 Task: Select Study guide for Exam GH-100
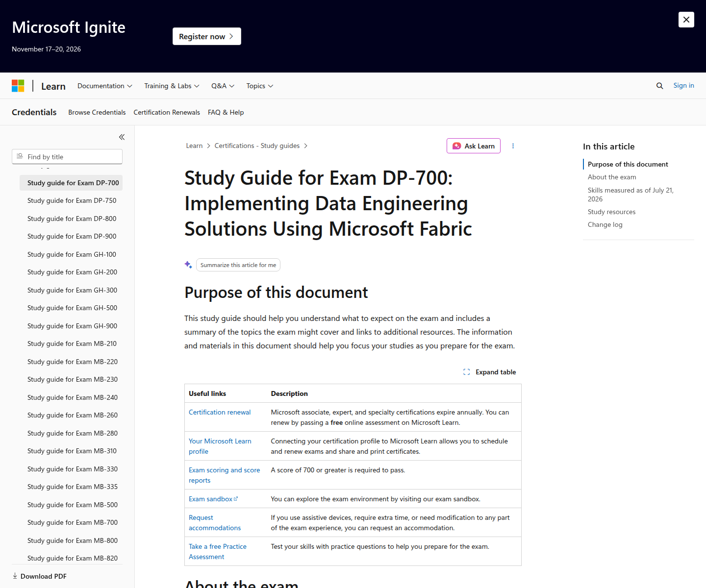(72, 254)
